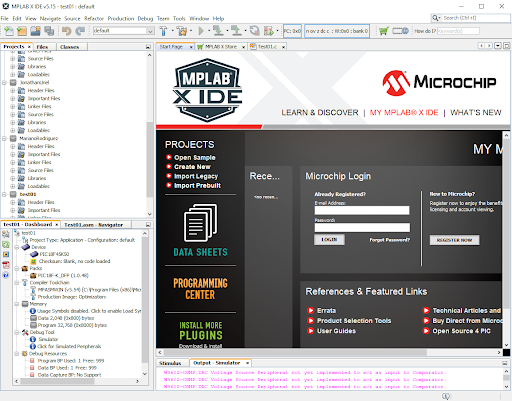Switch to the Test01.c editor tab
The height and width of the screenshot is (401, 512).
267,47
